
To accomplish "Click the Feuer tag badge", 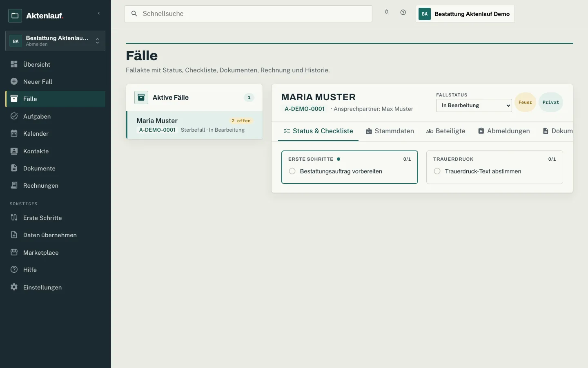I will coord(525,102).
